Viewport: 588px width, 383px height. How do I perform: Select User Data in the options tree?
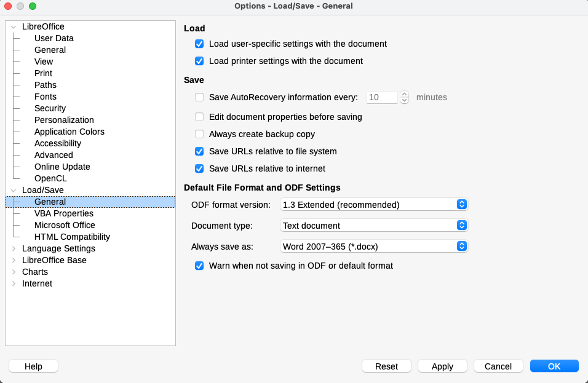(54, 38)
